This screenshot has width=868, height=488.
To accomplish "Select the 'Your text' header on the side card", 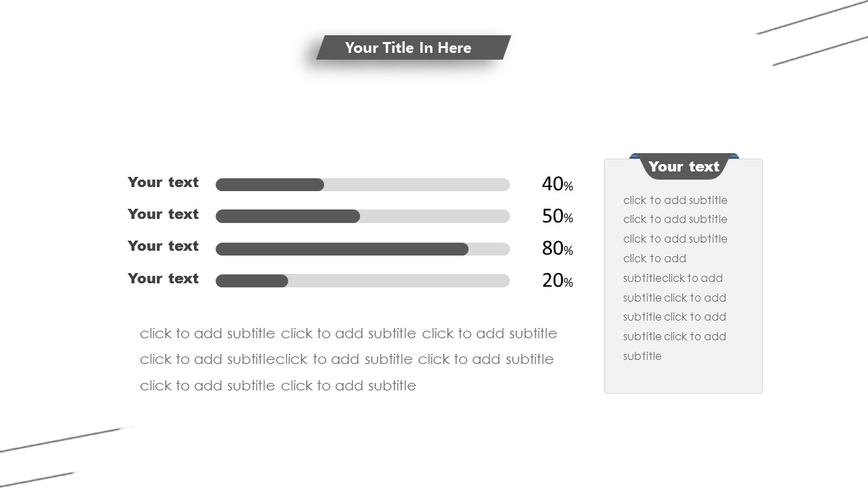I will (684, 167).
